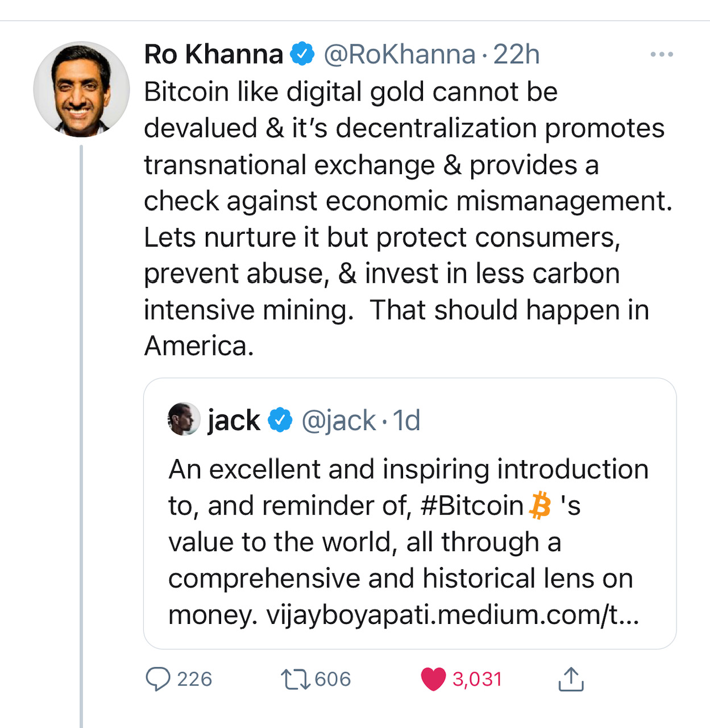The height and width of the screenshot is (728, 710).
Task: Click Ro Khanna's blue verified badge
Action: (302, 55)
